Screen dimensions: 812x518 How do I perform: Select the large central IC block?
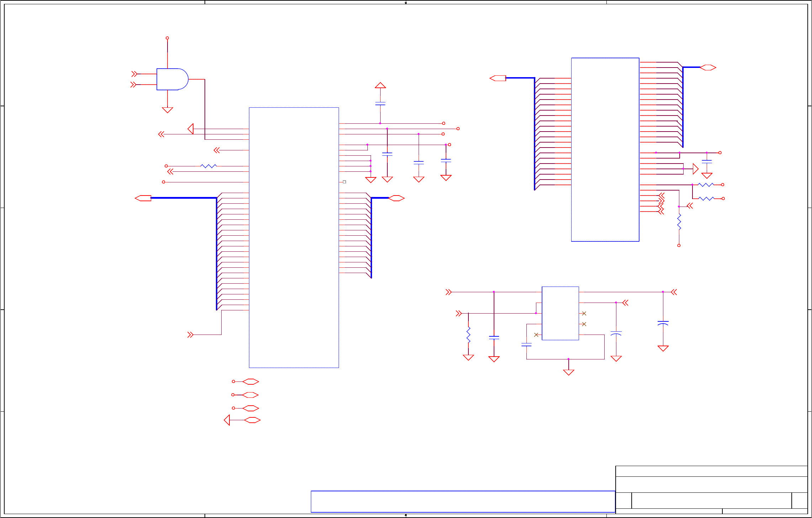click(x=294, y=237)
